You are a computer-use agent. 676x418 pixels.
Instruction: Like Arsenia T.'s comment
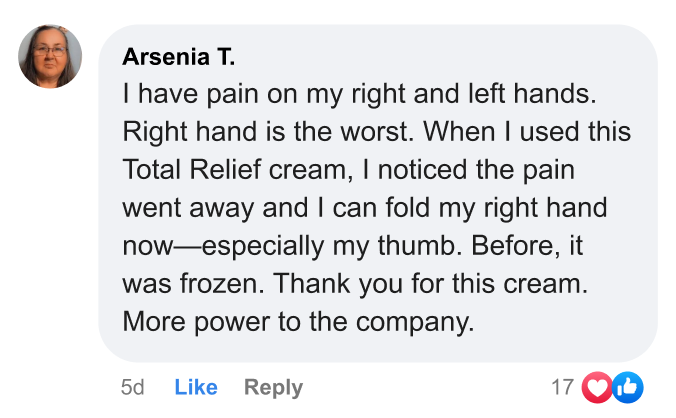(x=196, y=387)
